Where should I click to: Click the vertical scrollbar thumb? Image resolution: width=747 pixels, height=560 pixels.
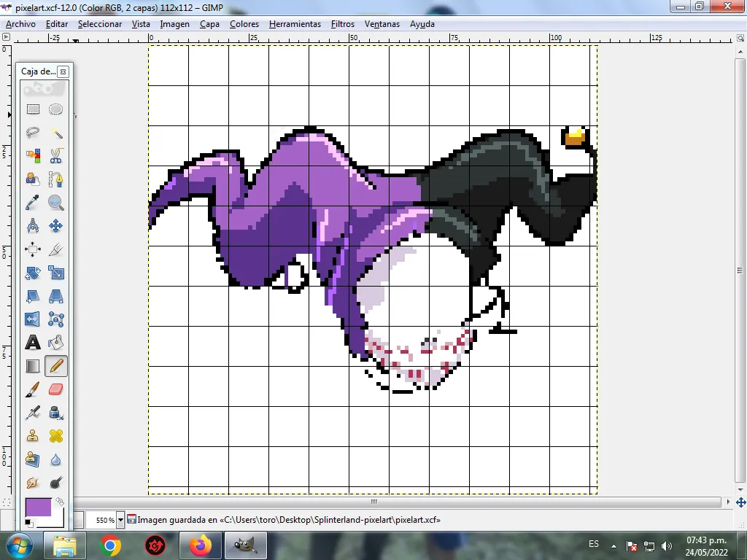click(740, 270)
